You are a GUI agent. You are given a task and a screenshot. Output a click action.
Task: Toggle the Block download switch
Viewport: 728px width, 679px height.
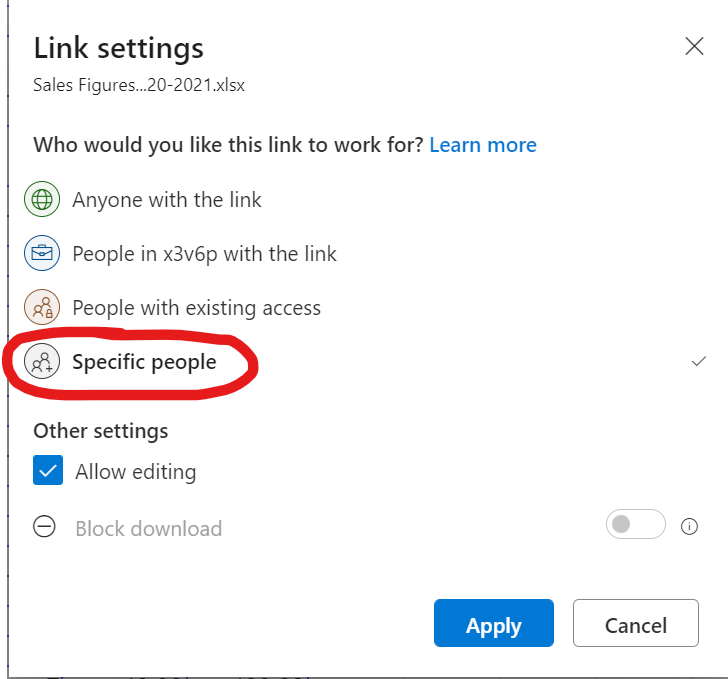click(635, 525)
